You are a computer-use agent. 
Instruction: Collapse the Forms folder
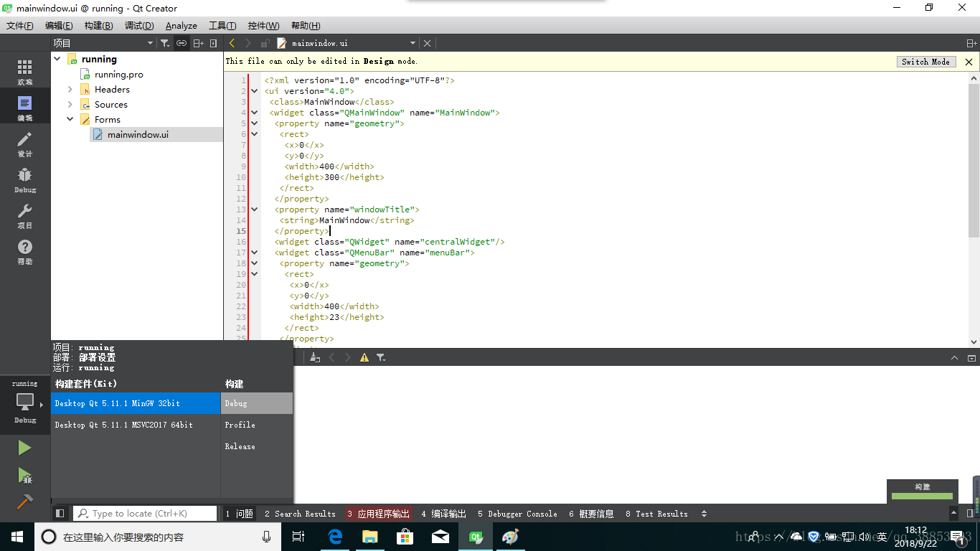click(x=70, y=119)
